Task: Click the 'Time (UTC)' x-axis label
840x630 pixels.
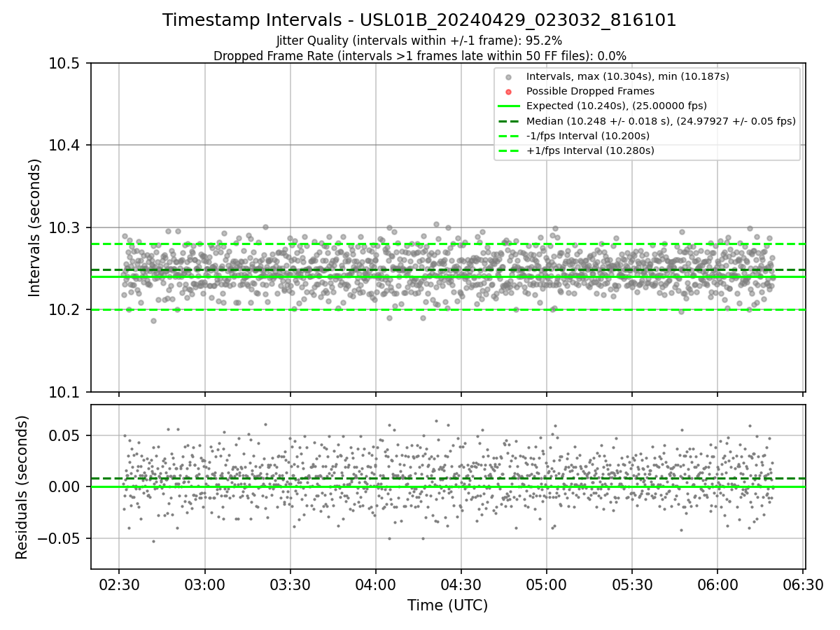Action: point(448,605)
